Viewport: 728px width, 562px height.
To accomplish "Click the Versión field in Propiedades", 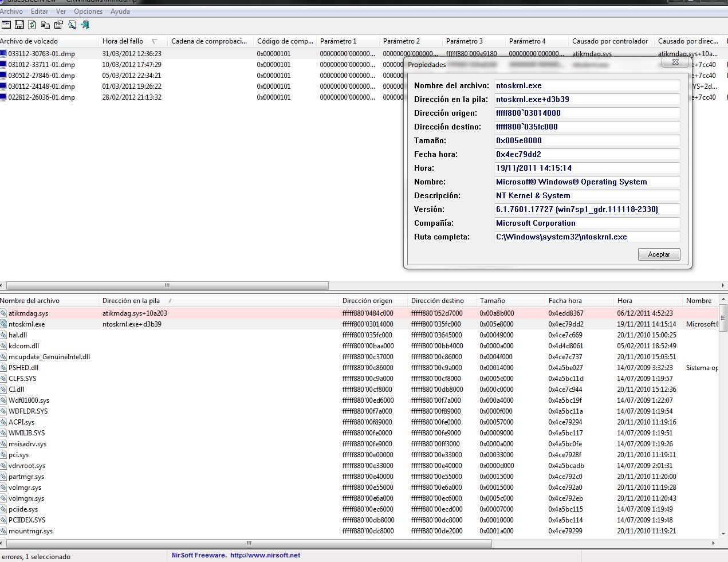I will [587, 209].
